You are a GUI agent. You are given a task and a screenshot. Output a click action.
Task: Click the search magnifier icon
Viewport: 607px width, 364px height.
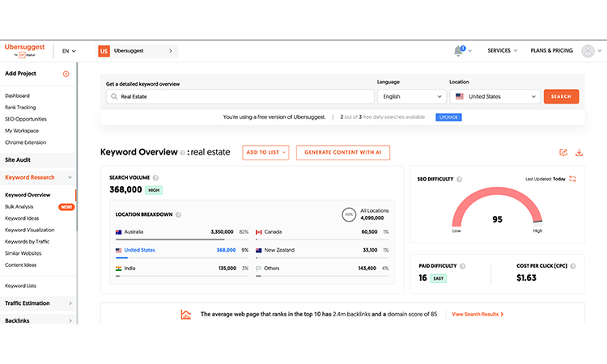click(x=114, y=96)
